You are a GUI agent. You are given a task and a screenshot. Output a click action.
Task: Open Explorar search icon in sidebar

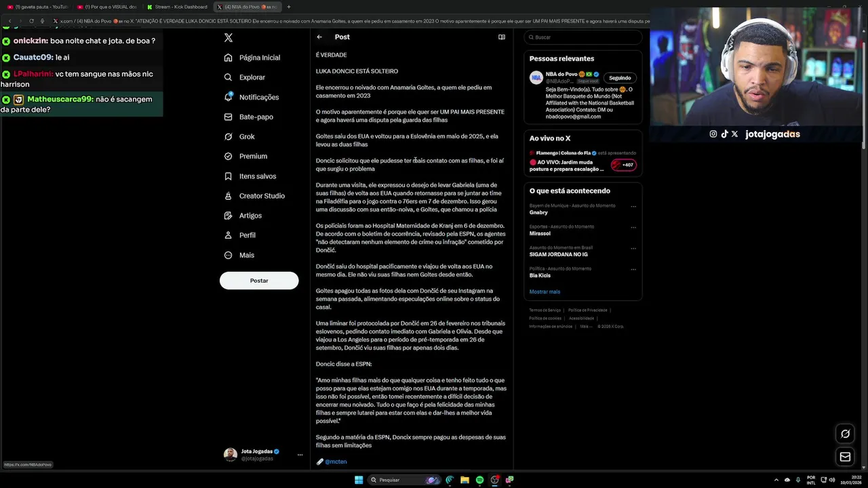tap(229, 77)
